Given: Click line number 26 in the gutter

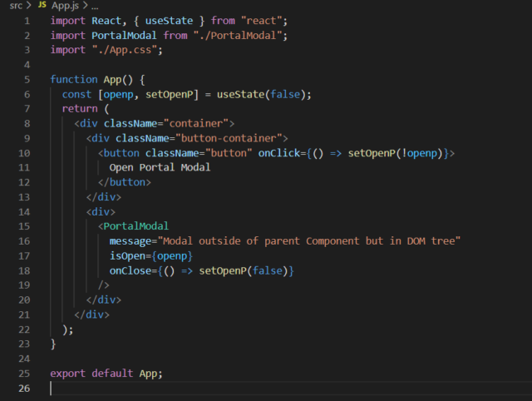Looking at the screenshot, I should pyautogui.click(x=24, y=388).
